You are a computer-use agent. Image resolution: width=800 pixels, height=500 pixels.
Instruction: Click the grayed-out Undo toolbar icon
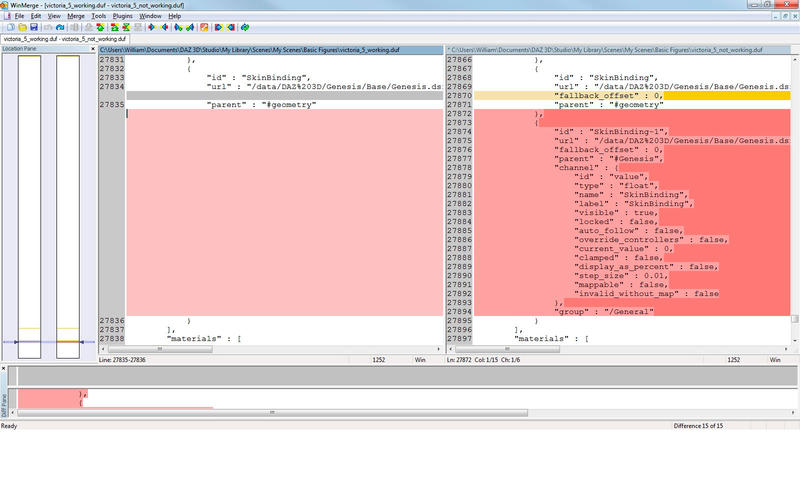[48, 27]
